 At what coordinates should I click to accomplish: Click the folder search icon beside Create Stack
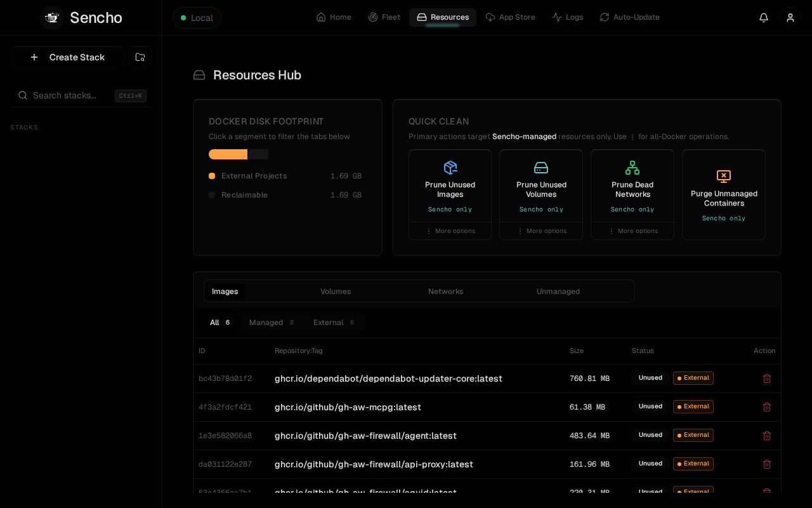pyautogui.click(x=140, y=57)
